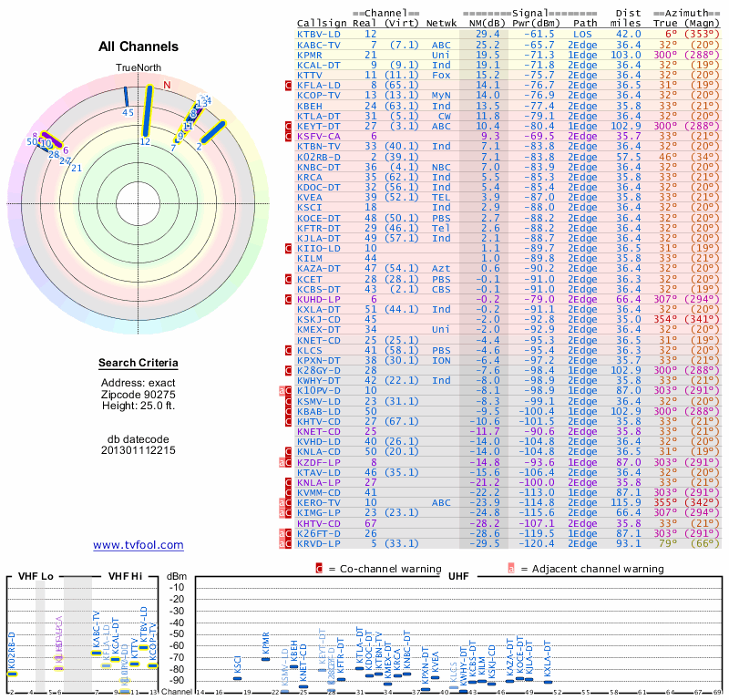Viewport: 729px width, 700px height.
Task: Select the KVMM-CD callsign in the table
Action: [319, 492]
